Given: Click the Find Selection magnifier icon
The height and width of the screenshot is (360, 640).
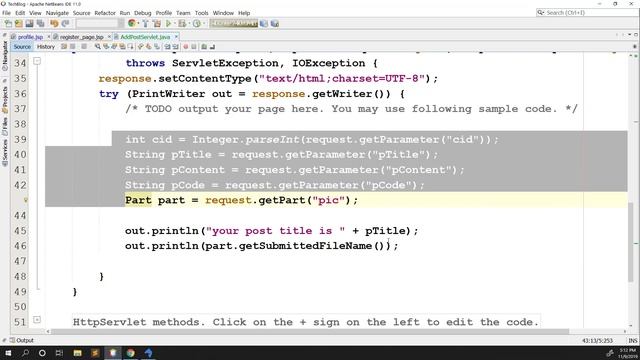Looking at the screenshot, I should pos(98,47).
